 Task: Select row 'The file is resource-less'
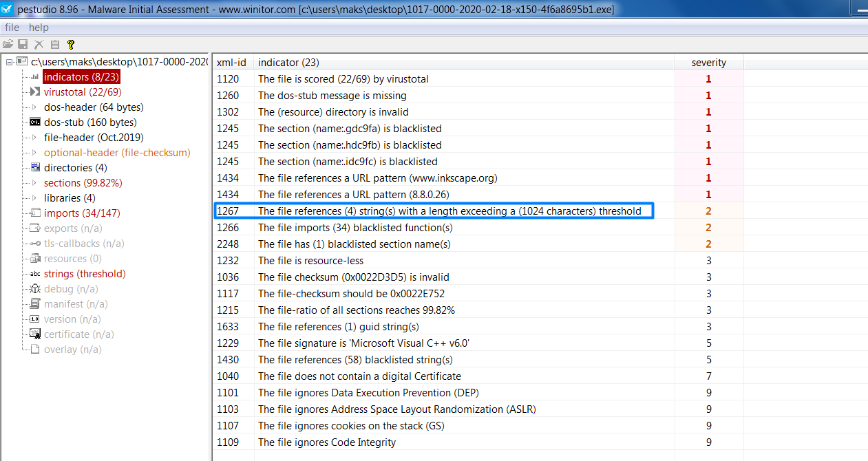[478, 261]
